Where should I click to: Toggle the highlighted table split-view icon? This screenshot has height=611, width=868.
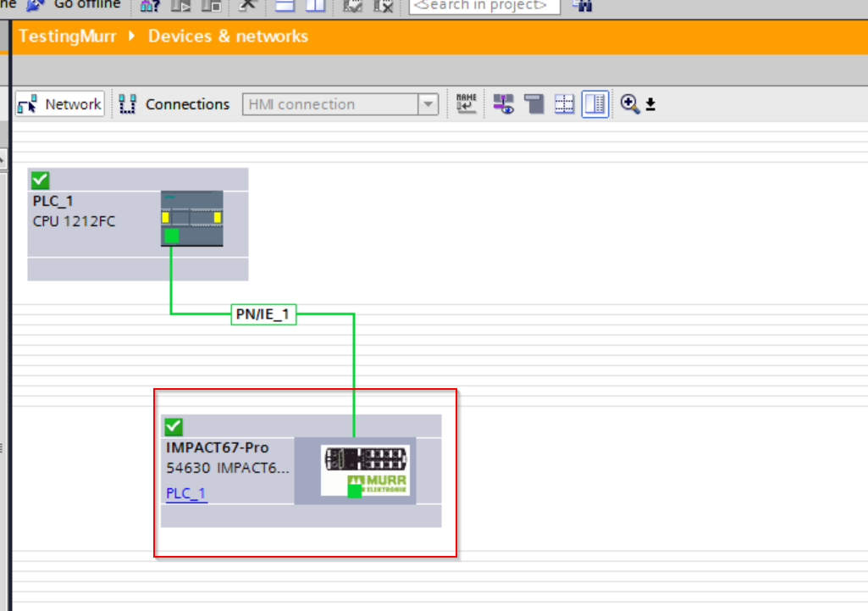tap(595, 103)
